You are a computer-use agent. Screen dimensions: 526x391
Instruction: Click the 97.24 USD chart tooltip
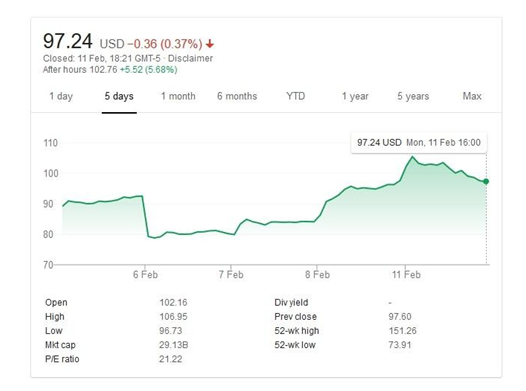pyautogui.click(x=419, y=143)
